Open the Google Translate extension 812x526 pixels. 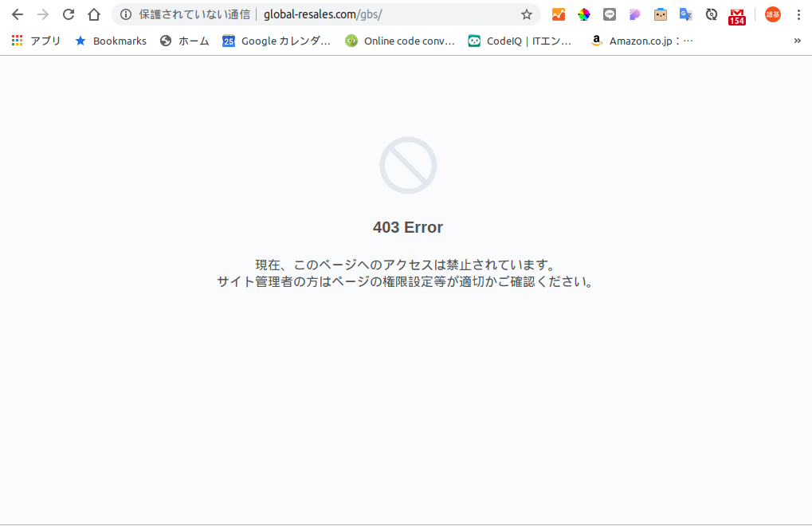point(685,14)
